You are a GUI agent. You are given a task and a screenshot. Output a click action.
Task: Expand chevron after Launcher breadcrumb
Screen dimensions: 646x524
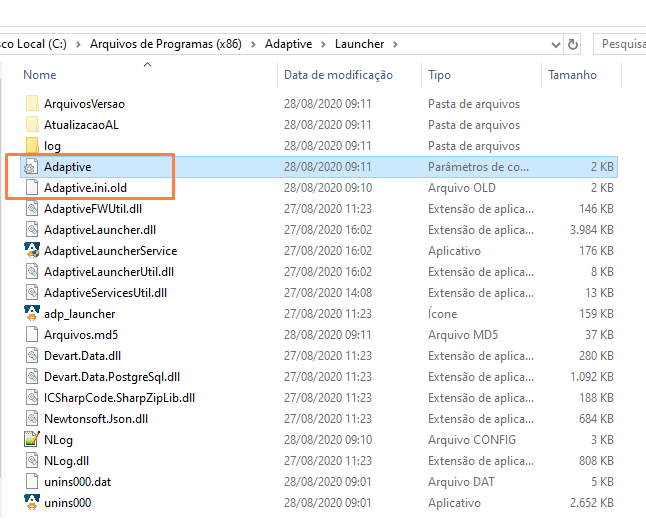(395, 44)
